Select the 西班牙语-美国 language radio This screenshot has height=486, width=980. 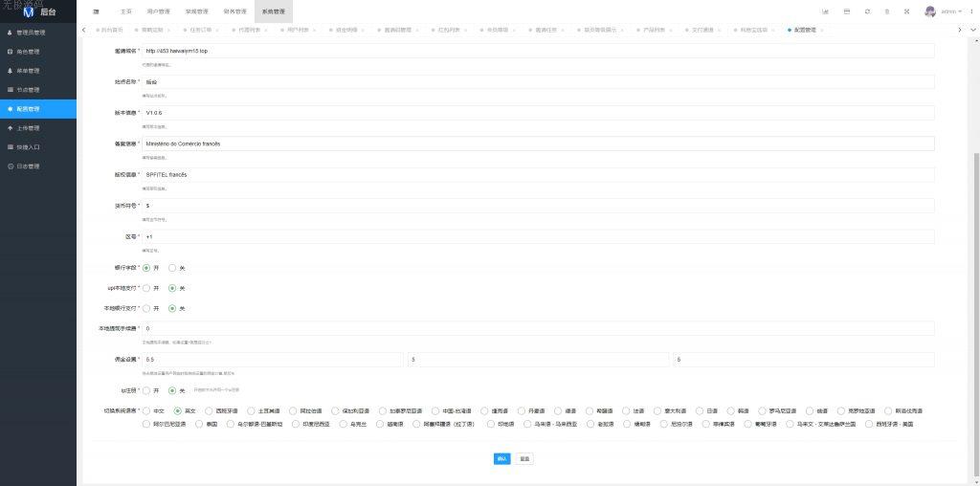click(x=869, y=424)
